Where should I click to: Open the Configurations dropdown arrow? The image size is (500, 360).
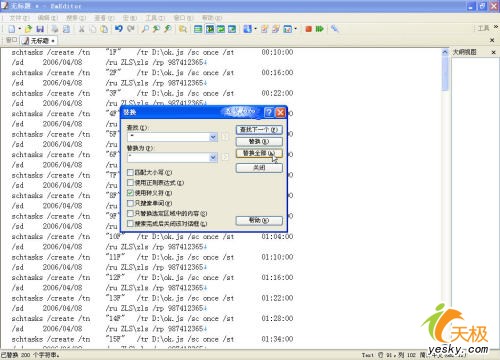tap(255, 29)
